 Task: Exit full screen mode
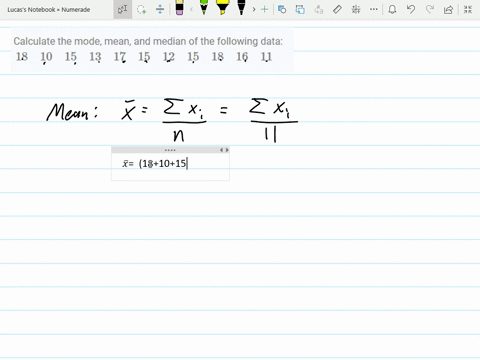[468, 9]
